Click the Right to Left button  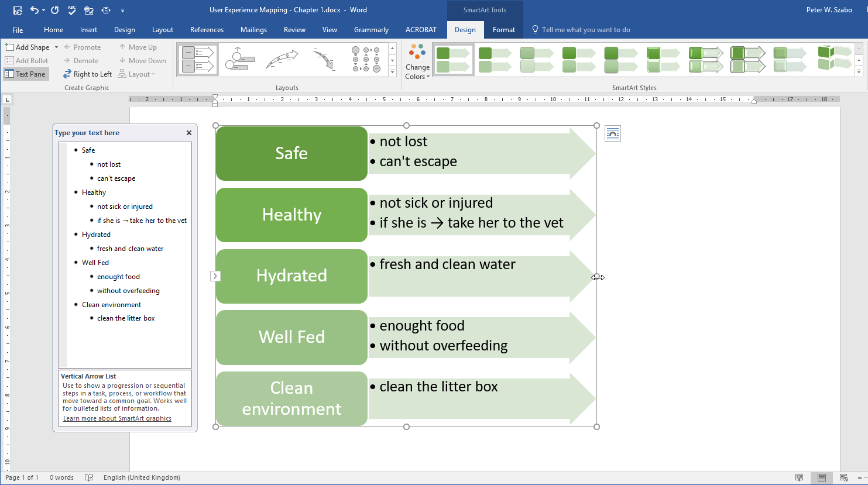[88, 74]
